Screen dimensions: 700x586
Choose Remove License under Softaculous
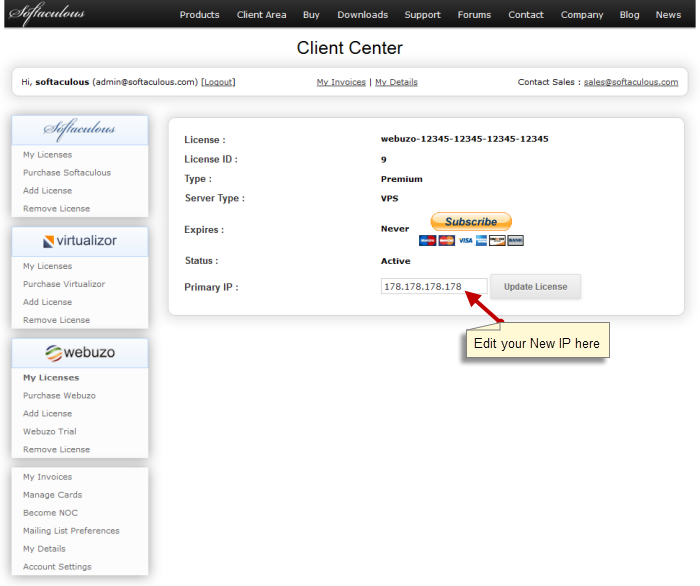[56, 208]
